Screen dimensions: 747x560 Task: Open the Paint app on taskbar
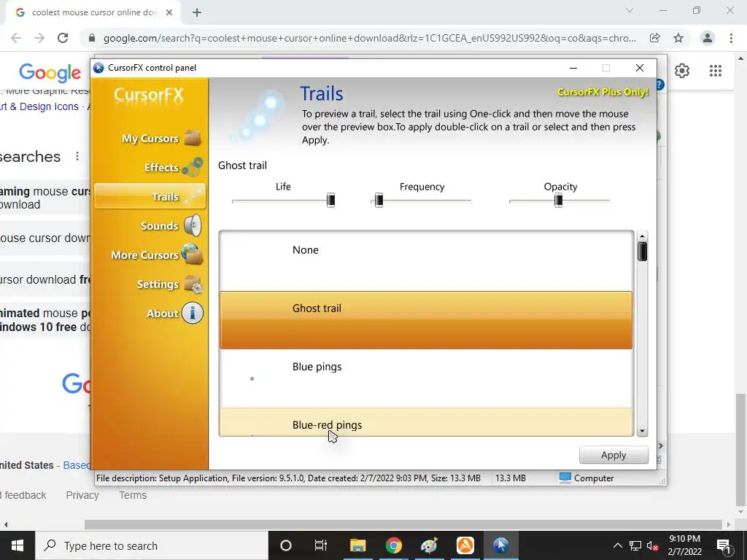(x=429, y=545)
